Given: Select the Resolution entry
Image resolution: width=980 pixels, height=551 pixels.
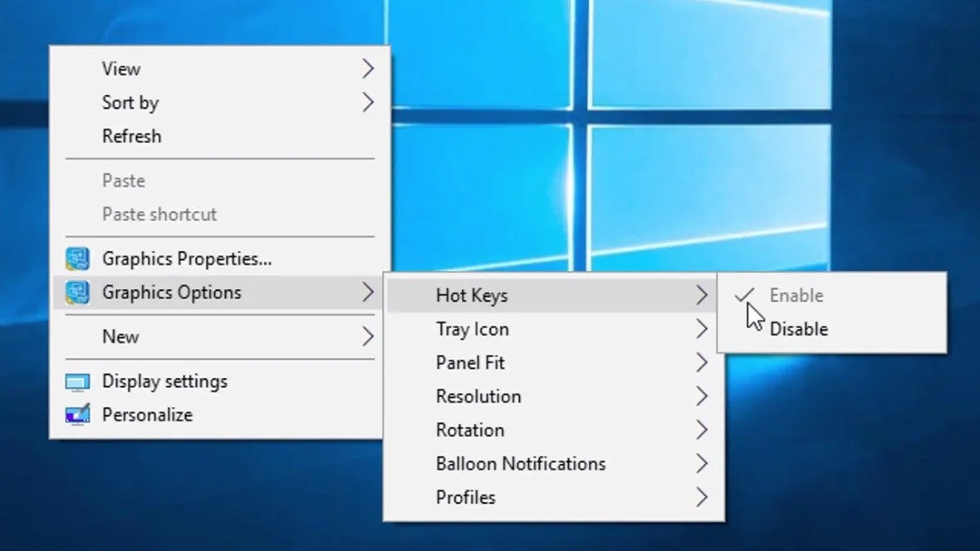Looking at the screenshot, I should pos(553,396).
